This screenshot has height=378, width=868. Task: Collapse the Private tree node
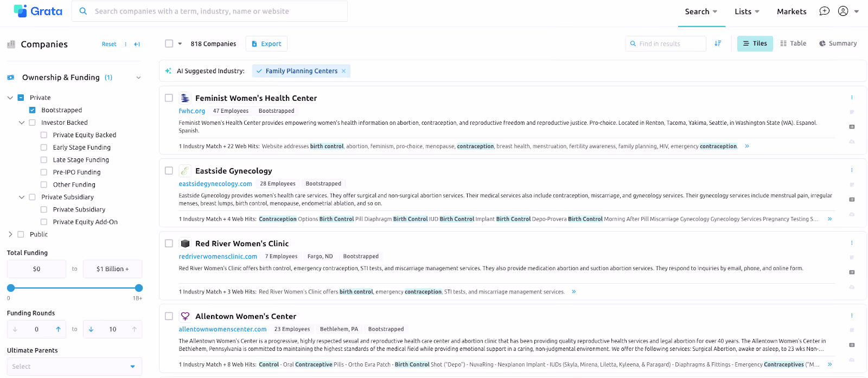(x=10, y=98)
